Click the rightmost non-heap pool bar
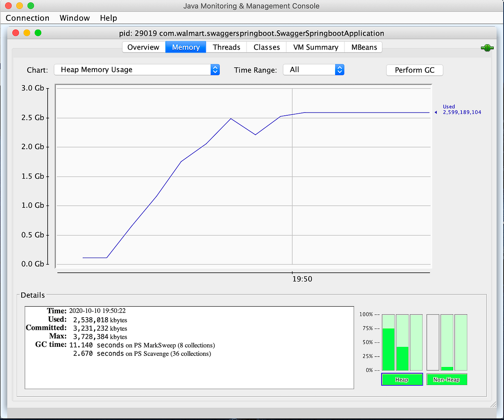The width and height of the screenshot is (504, 420). (x=460, y=342)
